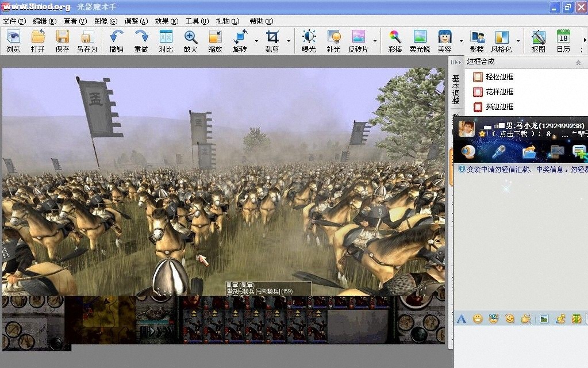Open the emoticon smiley picker in chat
The image size is (588, 368).
[477, 318]
